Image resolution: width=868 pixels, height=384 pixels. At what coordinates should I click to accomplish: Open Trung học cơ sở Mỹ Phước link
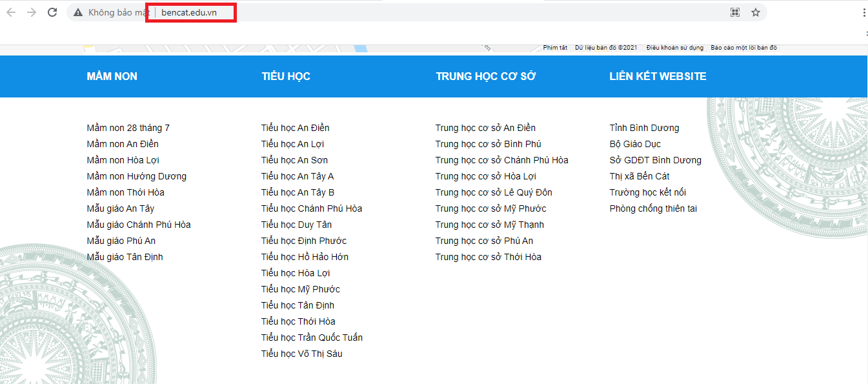tap(491, 208)
